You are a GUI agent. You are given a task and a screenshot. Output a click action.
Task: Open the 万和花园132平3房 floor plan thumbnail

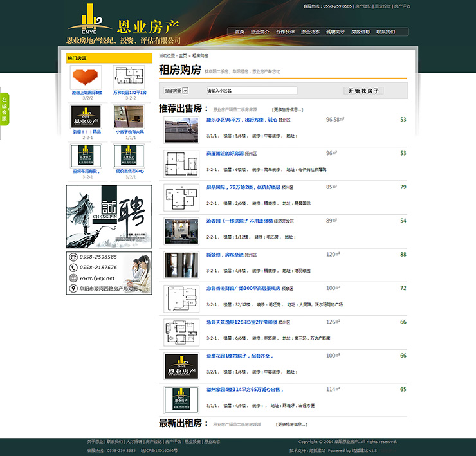[129, 77]
